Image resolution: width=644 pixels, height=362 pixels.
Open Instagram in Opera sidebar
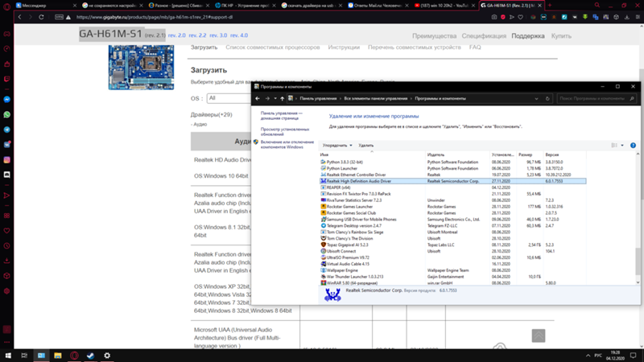[x=7, y=159]
